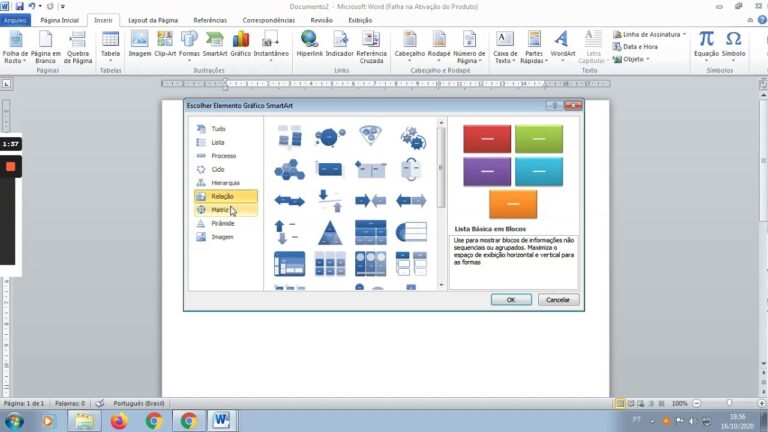Open the Rodapé footer options
The image size is (768, 432).
439,47
